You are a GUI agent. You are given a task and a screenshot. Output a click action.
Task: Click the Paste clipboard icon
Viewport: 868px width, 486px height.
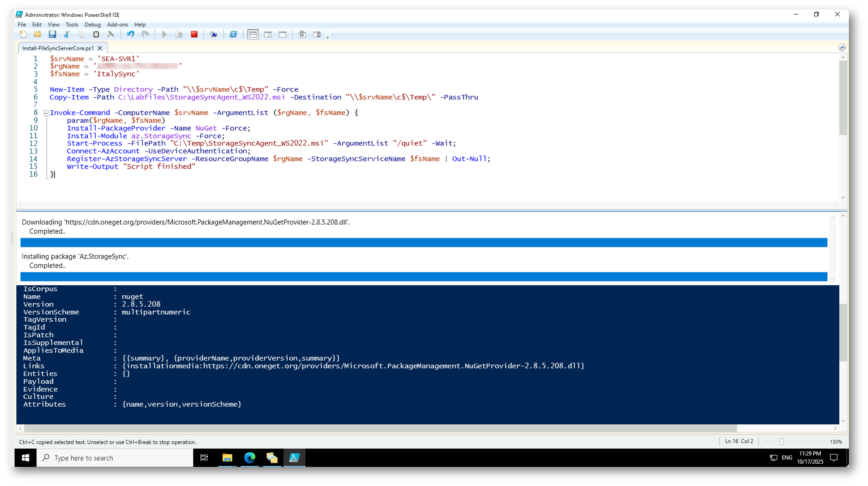point(96,35)
